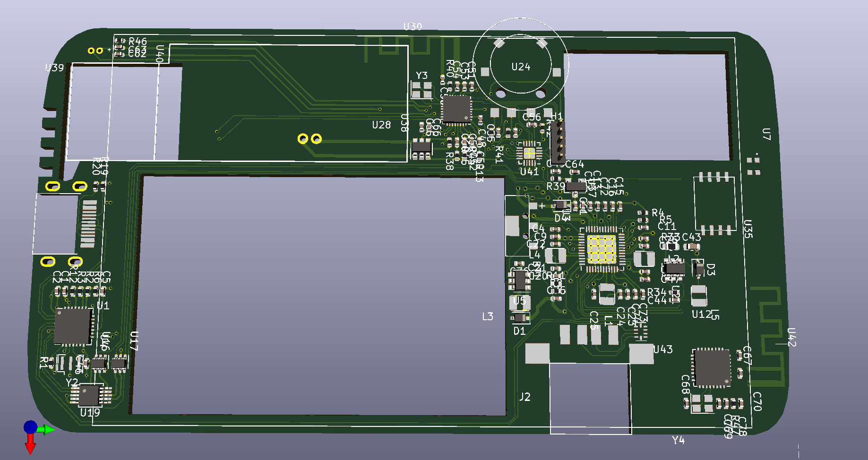Select the U19 chip label
Screen dimensions: 868x460
coord(90,413)
